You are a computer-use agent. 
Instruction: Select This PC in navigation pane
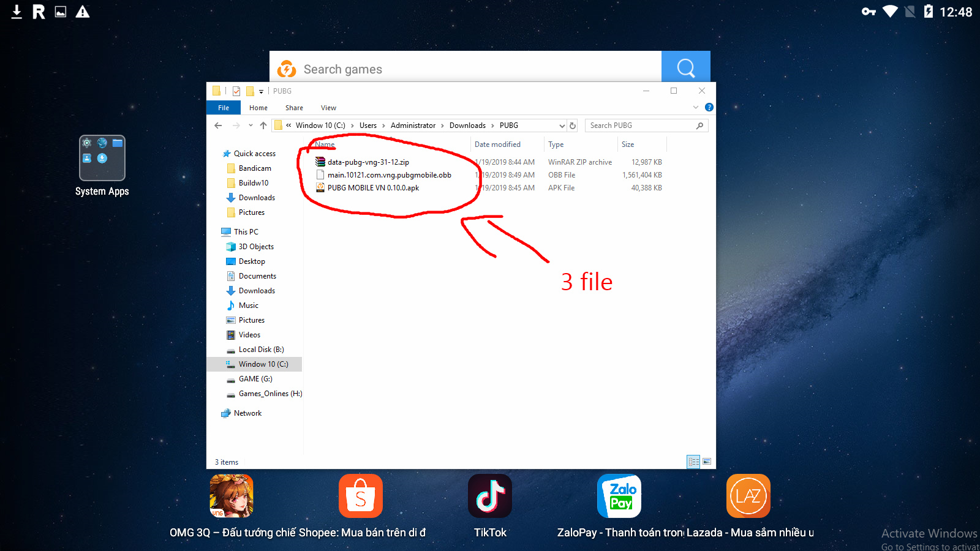point(246,232)
